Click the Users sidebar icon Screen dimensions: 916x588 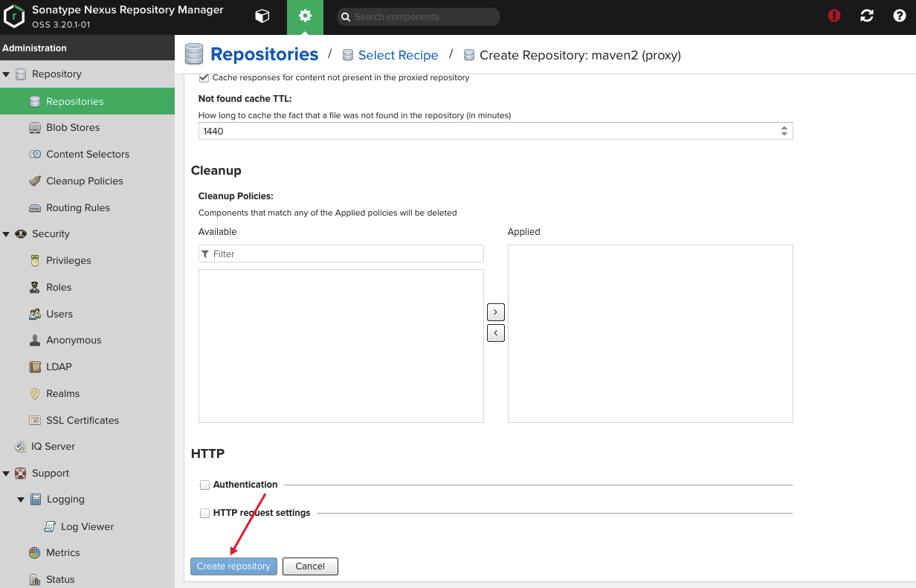35,314
